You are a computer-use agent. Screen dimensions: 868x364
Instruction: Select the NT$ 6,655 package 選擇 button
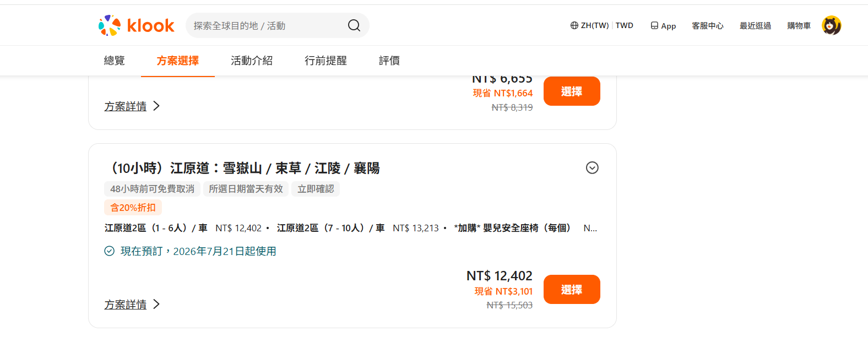click(572, 91)
